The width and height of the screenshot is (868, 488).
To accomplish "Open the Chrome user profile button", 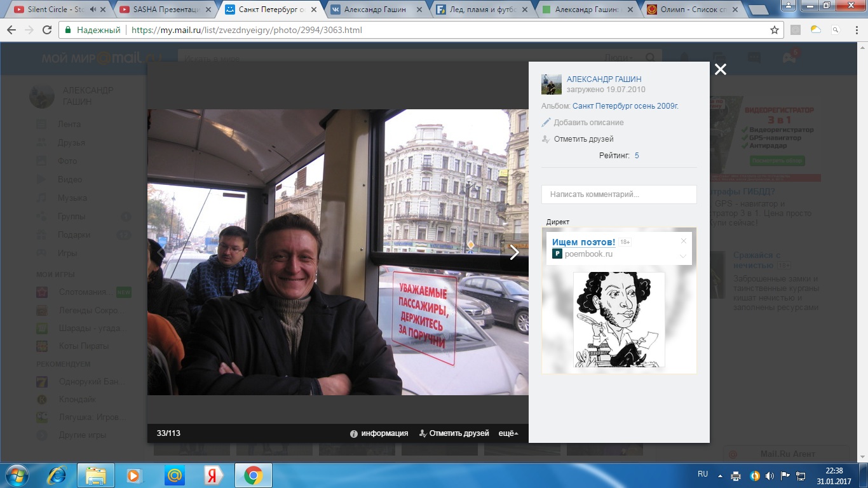I will 789,5.
